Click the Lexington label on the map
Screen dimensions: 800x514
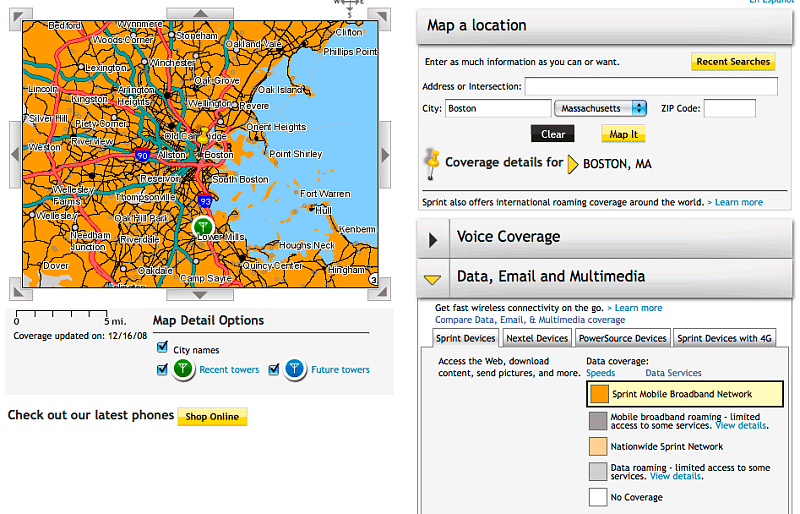click(x=106, y=67)
